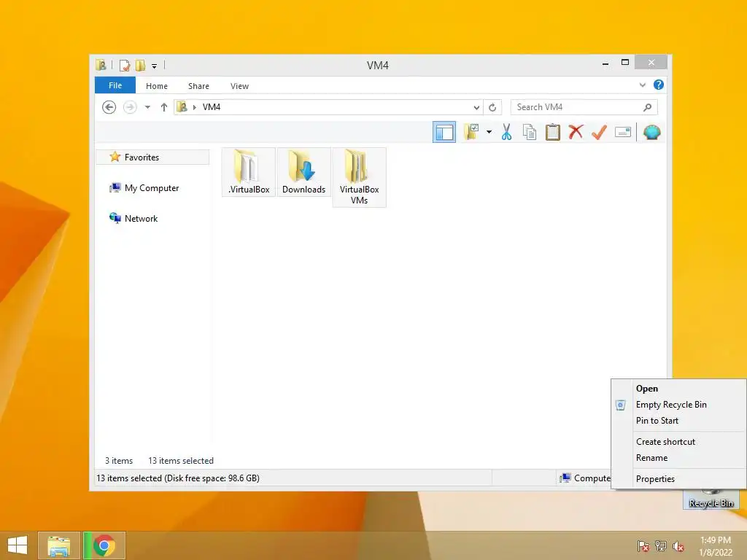The width and height of the screenshot is (747, 560).
Task: Open the blue File menu
Action: [x=115, y=85]
